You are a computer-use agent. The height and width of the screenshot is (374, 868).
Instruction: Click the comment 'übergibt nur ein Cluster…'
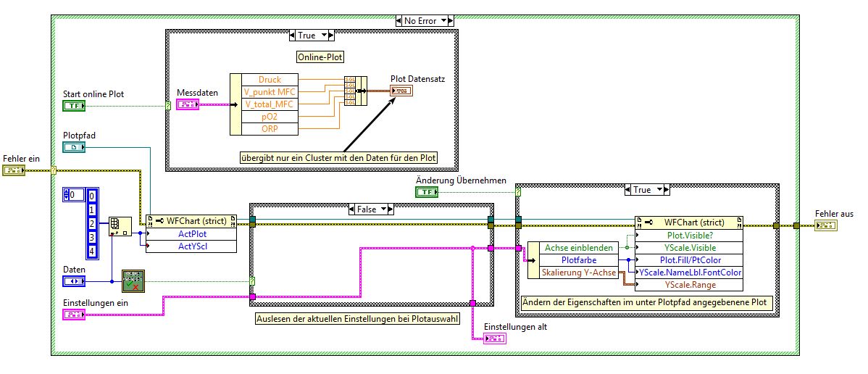339,158
